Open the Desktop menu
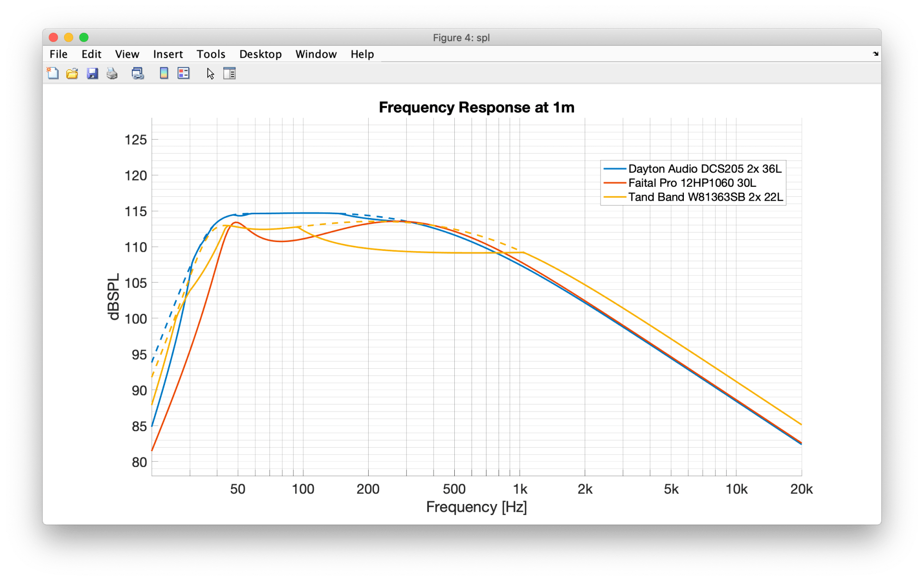This screenshot has height=581, width=924. coord(260,54)
